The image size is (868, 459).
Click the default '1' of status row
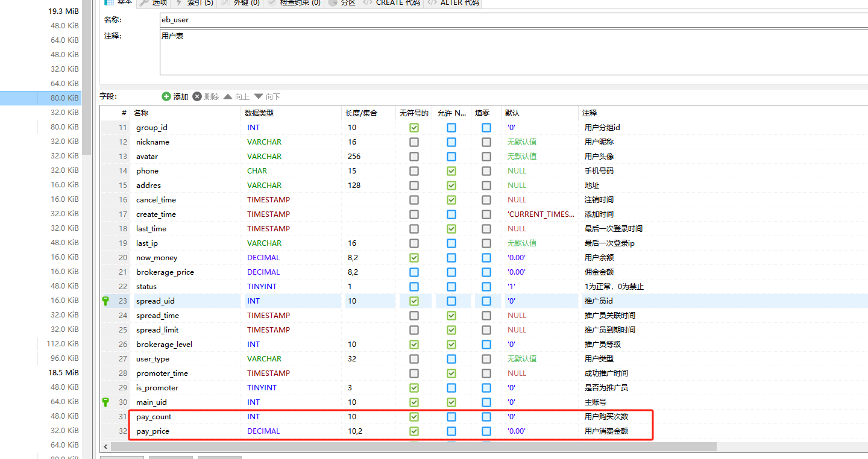pos(512,287)
